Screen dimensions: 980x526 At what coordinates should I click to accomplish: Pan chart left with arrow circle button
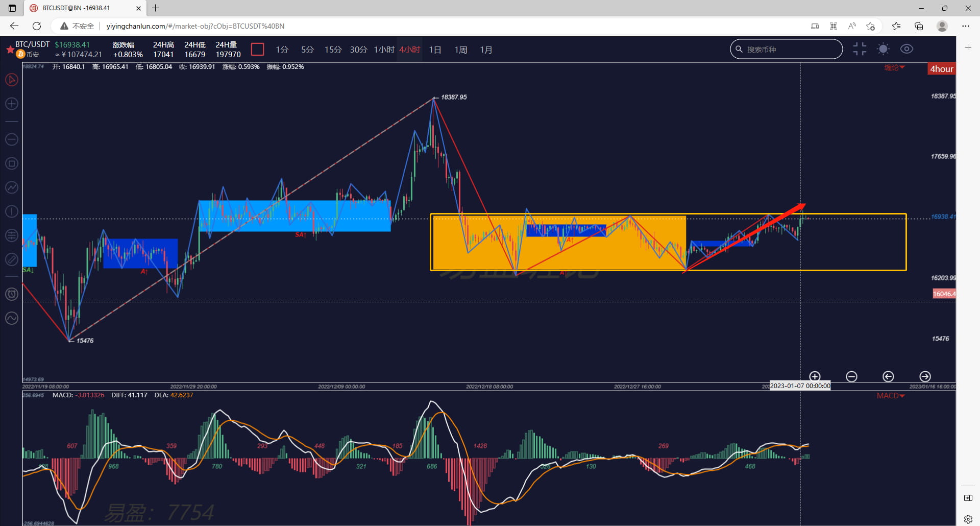coord(888,376)
